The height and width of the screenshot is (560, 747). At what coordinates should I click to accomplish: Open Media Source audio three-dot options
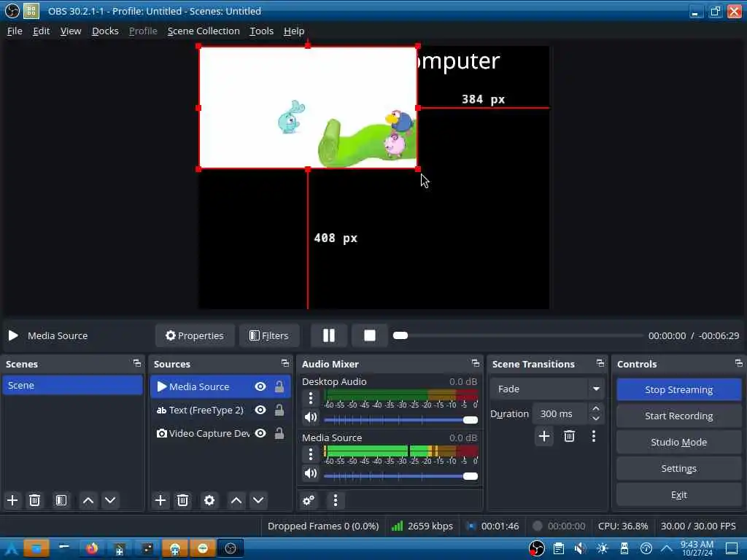click(x=311, y=454)
